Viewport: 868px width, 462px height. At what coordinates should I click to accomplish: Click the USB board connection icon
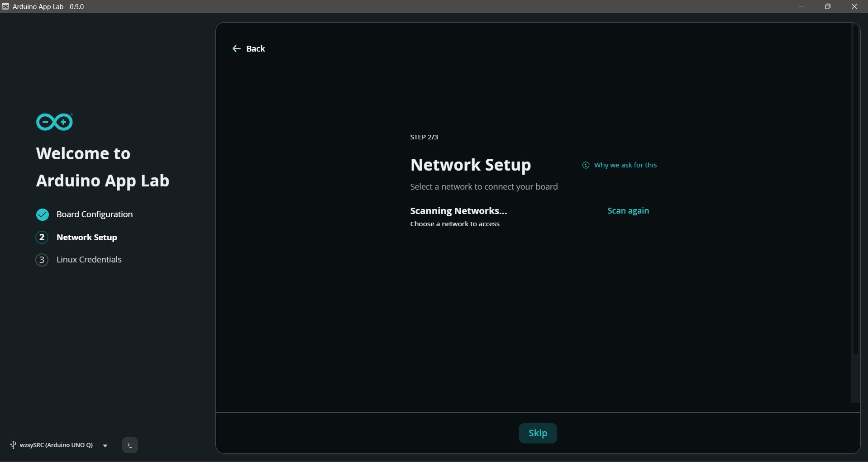(x=13, y=445)
